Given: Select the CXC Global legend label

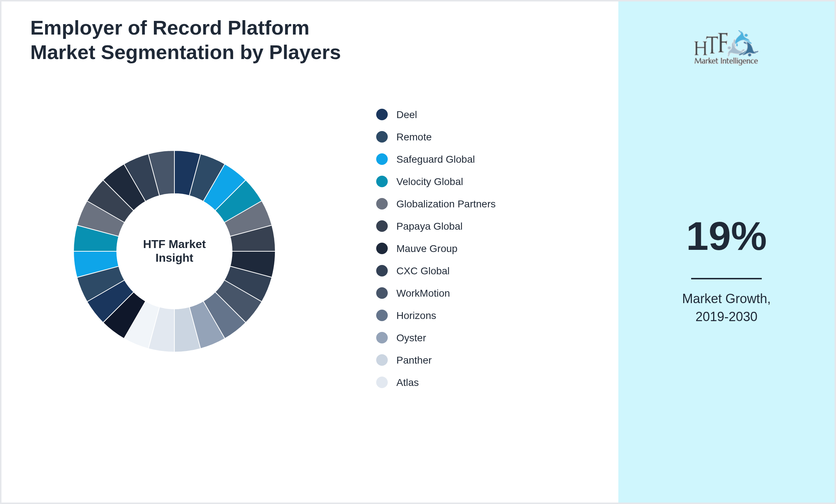Looking at the screenshot, I should click(x=423, y=271).
